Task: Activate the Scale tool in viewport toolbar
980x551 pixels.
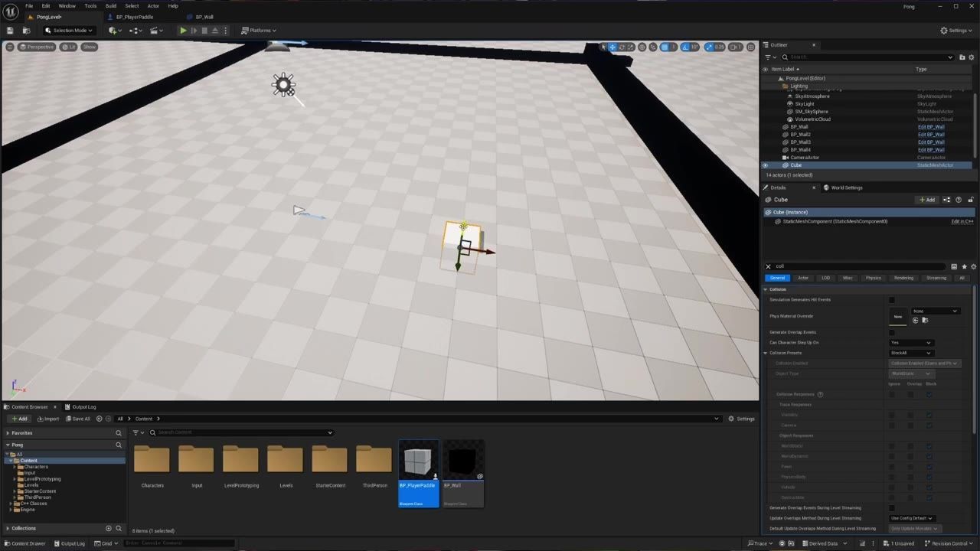Action: (x=632, y=47)
